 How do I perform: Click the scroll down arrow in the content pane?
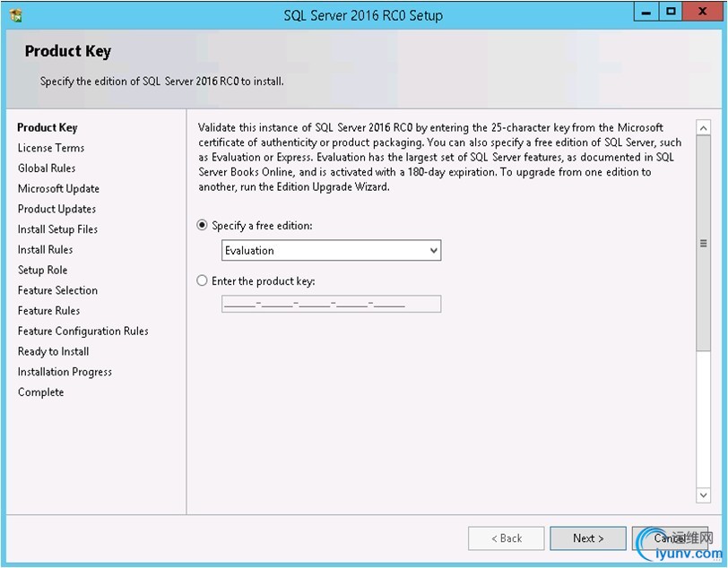704,495
